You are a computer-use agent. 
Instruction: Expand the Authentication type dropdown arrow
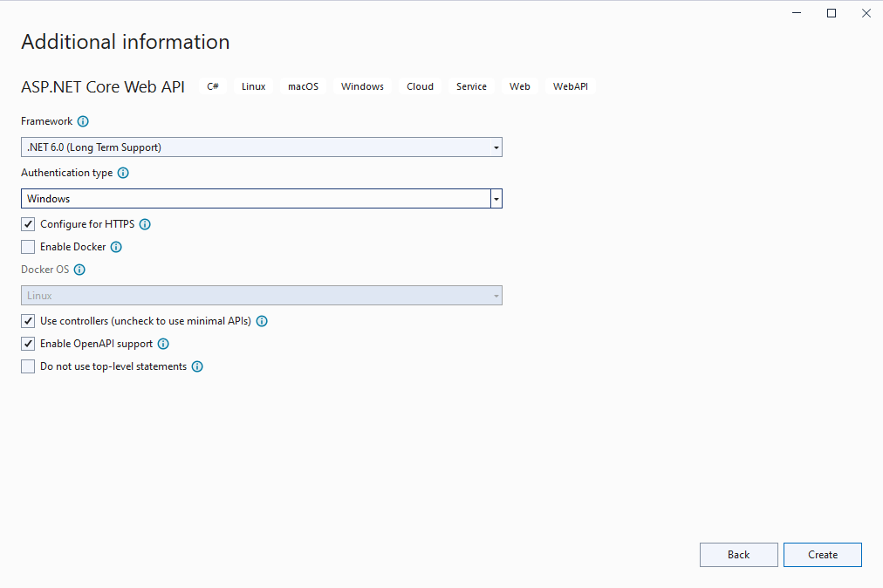point(496,199)
